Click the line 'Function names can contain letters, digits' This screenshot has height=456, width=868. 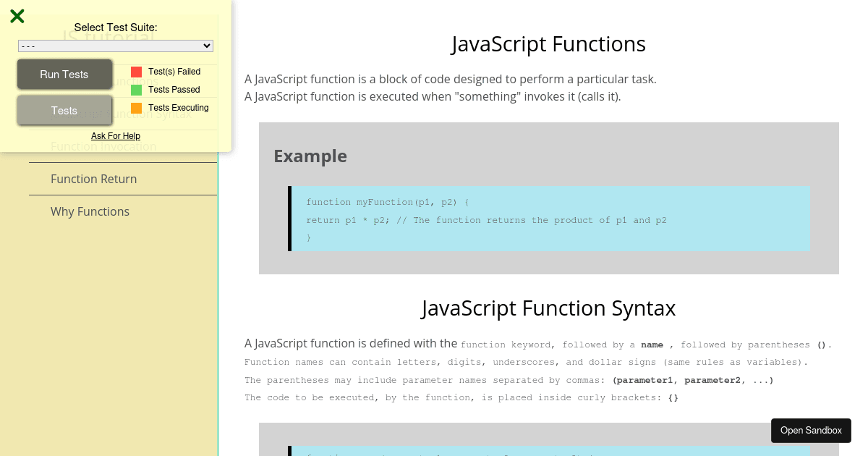click(526, 362)
